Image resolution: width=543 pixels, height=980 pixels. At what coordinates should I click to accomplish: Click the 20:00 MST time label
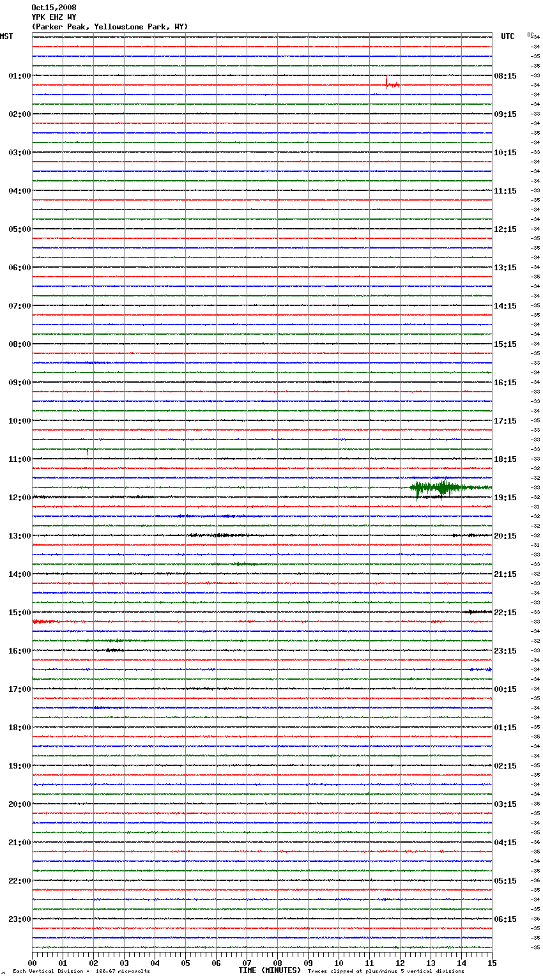click(20, 804)
